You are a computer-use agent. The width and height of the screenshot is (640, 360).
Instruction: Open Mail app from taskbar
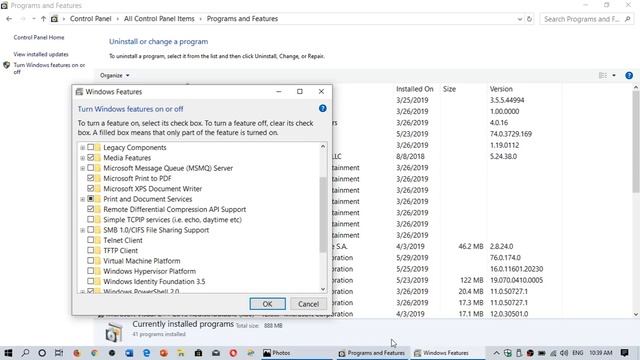coord(216,353)
